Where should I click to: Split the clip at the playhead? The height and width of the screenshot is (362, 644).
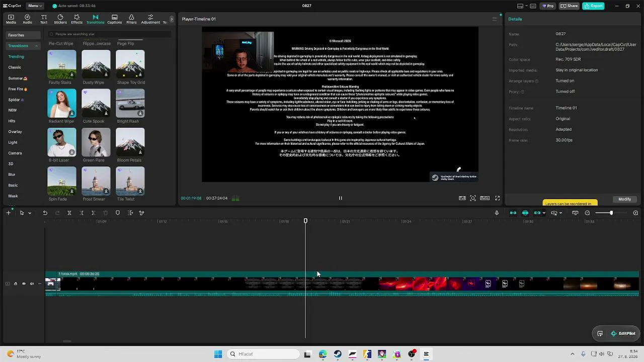[x=69, y=213]
